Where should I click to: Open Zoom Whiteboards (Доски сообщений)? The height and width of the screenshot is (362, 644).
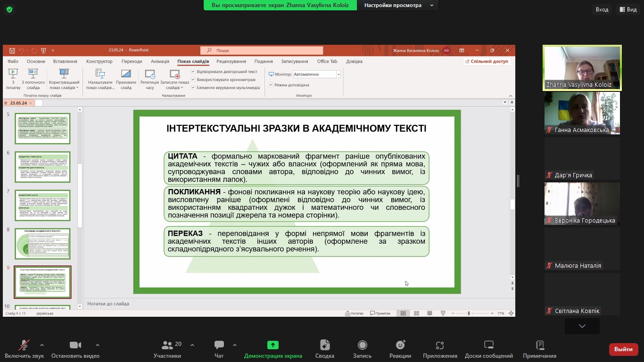pos(489,349)
